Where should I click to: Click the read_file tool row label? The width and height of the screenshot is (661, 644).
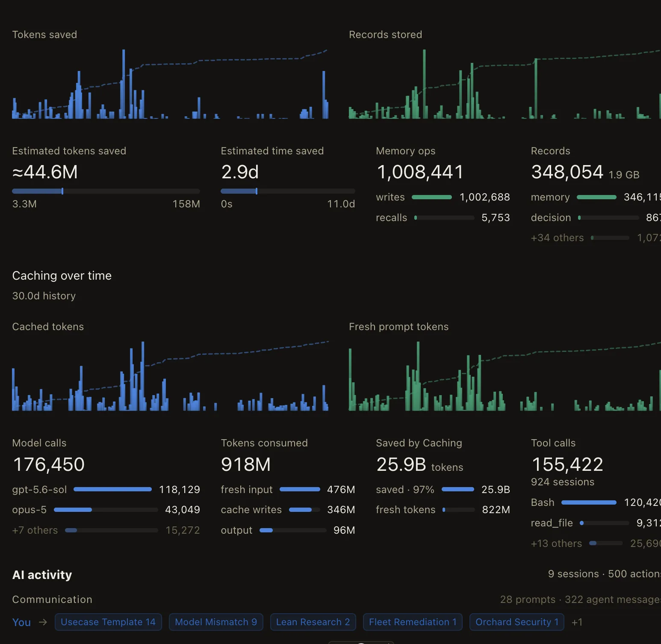[x=552, y=523]
